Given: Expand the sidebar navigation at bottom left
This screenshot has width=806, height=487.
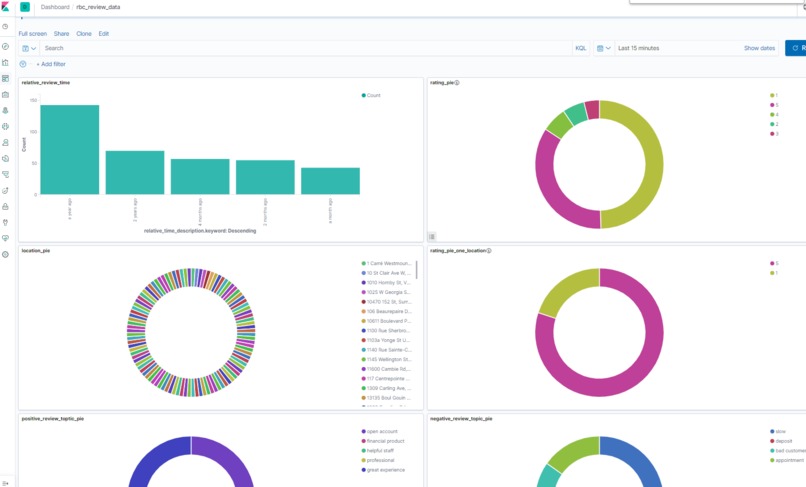Looking at the screenshot, I should pyautogui.click(x=5, y=483).
